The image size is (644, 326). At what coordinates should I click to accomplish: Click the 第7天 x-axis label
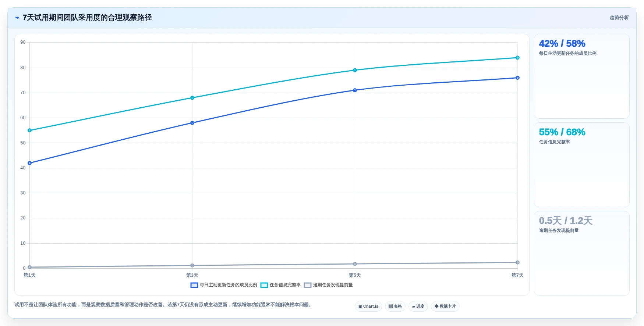517,275
